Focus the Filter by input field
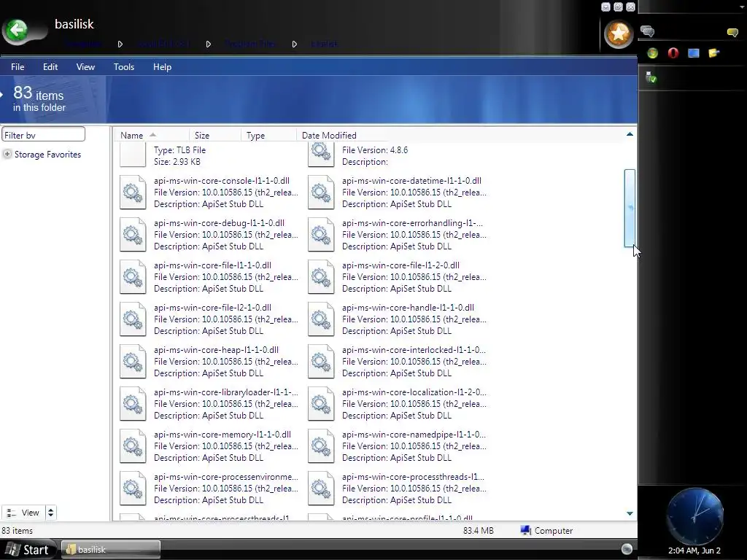 [x=43, y=135]
